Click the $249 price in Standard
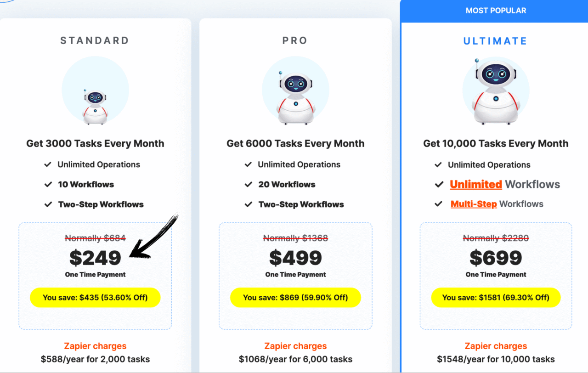The image size is (588, 373). pyautogui.click(x=95, y=258)
